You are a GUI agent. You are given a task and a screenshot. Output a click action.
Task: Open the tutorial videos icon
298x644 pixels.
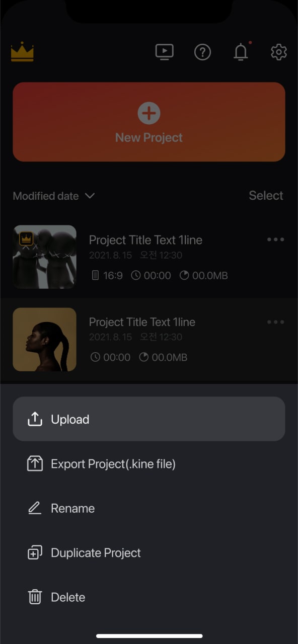165,52
